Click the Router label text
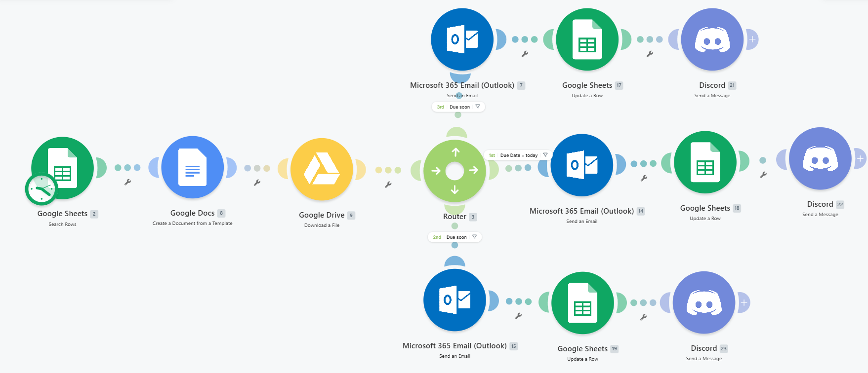 coord(455,217)
